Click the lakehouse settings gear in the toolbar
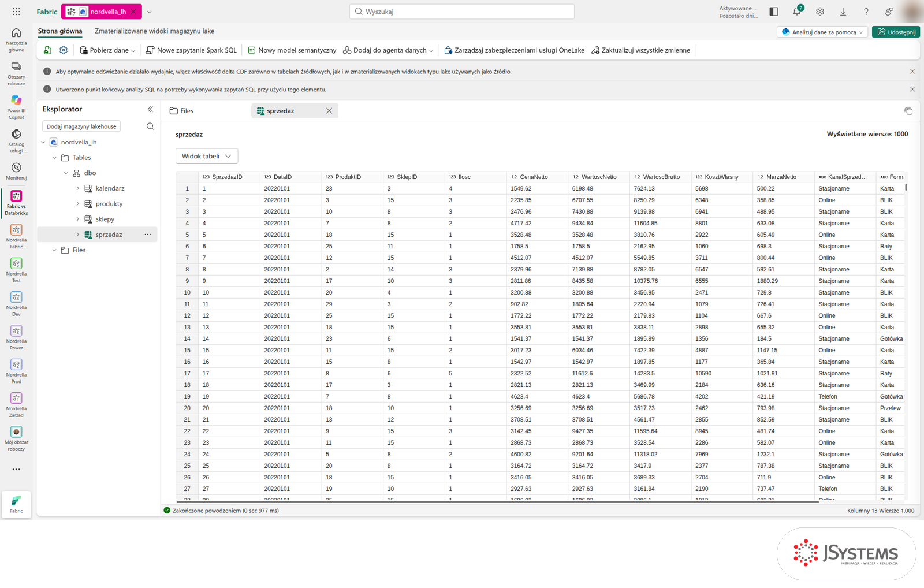 click(64, 50)
